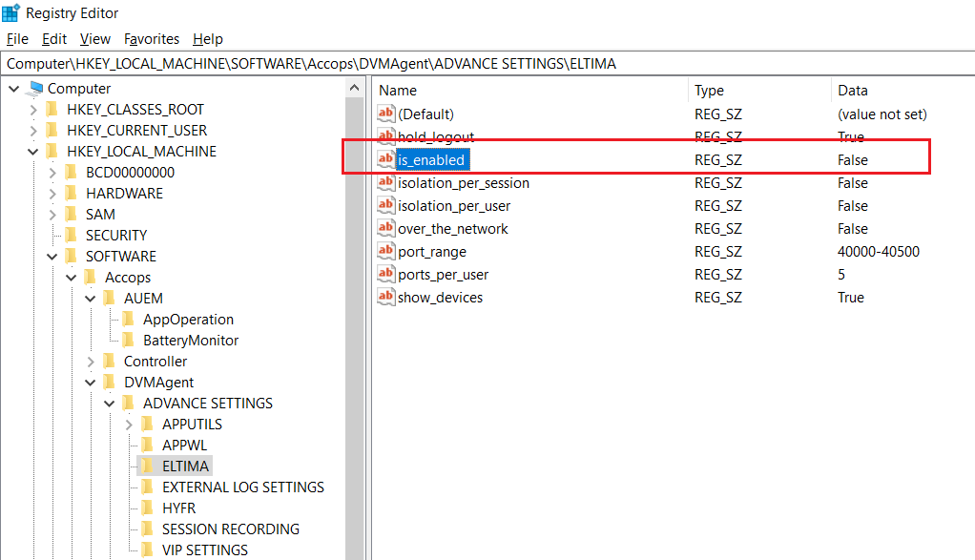Click the SECURITY folder icon

[73, 236]
